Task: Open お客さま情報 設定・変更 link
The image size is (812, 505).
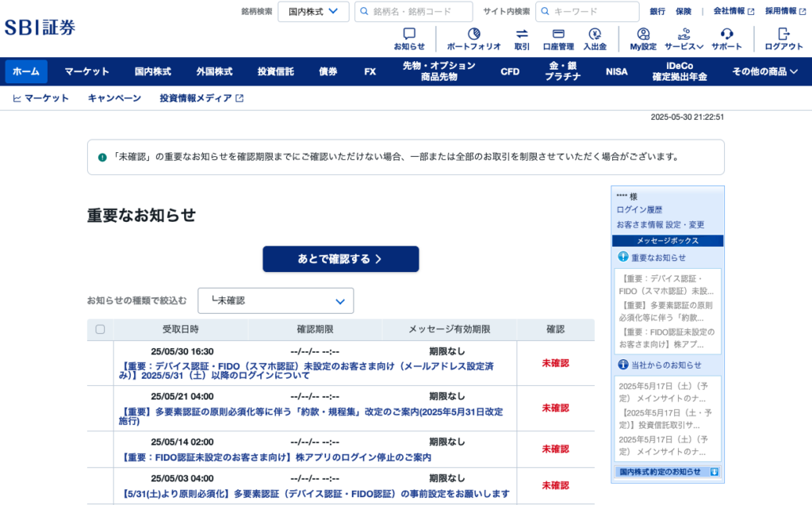Action: pos(661,225)
